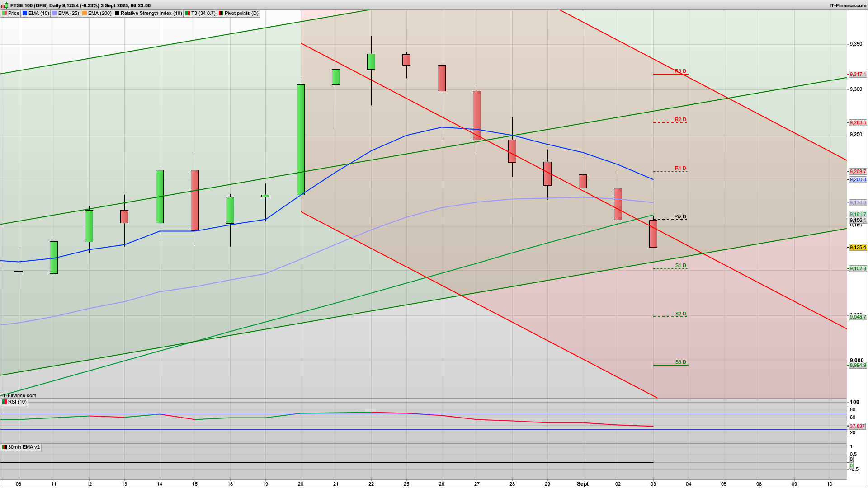Click the blue 9,200.3 EMA value tag

858,179
